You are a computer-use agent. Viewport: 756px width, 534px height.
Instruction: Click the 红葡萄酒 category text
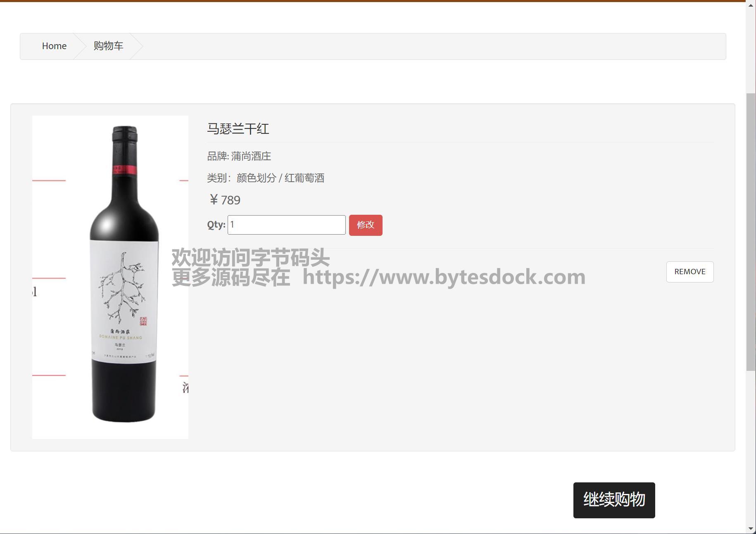[304, 178]
